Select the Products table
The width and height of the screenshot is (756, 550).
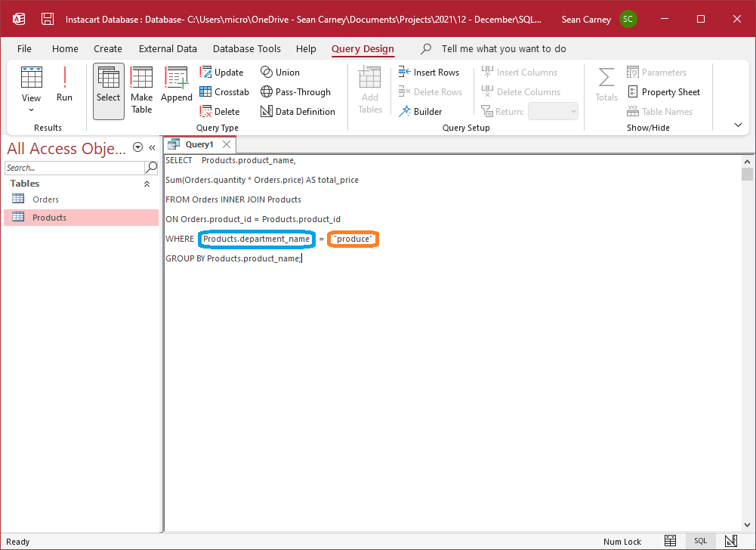(x=81, y=218)
